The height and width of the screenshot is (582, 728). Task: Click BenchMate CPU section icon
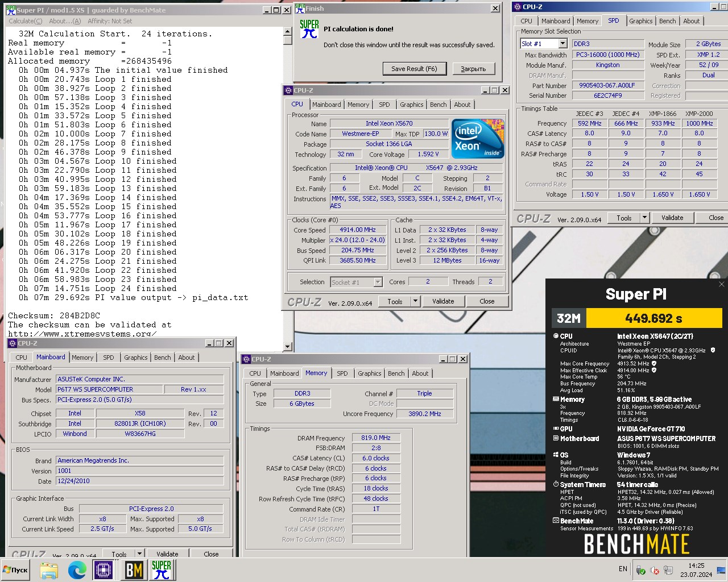pyautogui.click(x=556, y=336)
